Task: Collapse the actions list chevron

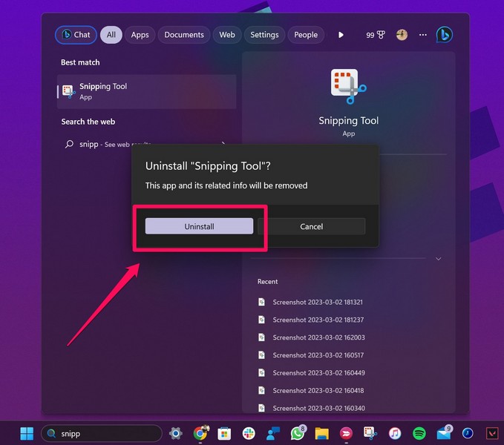Action: click(x=438, y=259)
